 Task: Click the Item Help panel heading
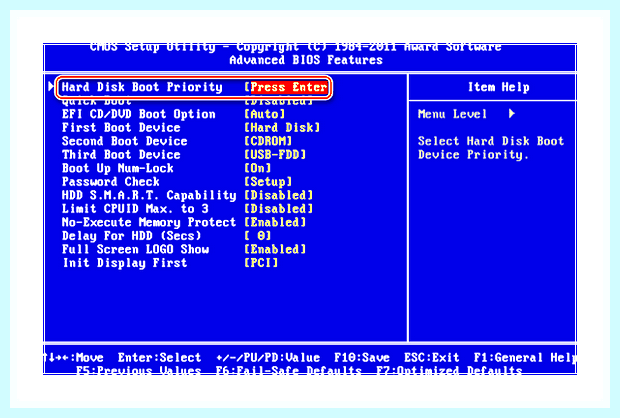pyautogui.click(x=499, y=87)
